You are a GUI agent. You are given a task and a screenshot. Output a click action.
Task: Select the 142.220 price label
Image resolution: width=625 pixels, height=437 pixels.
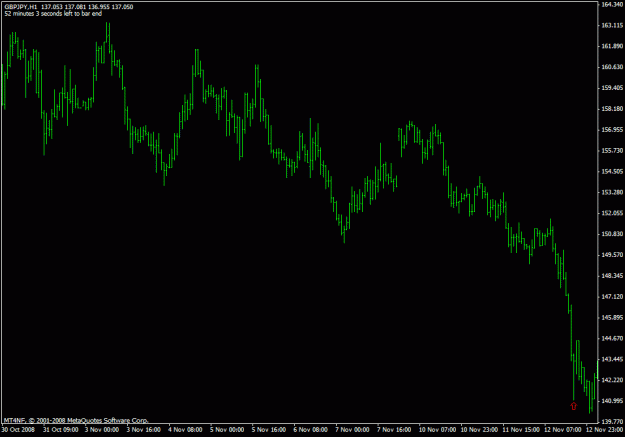tap(612, 380)
